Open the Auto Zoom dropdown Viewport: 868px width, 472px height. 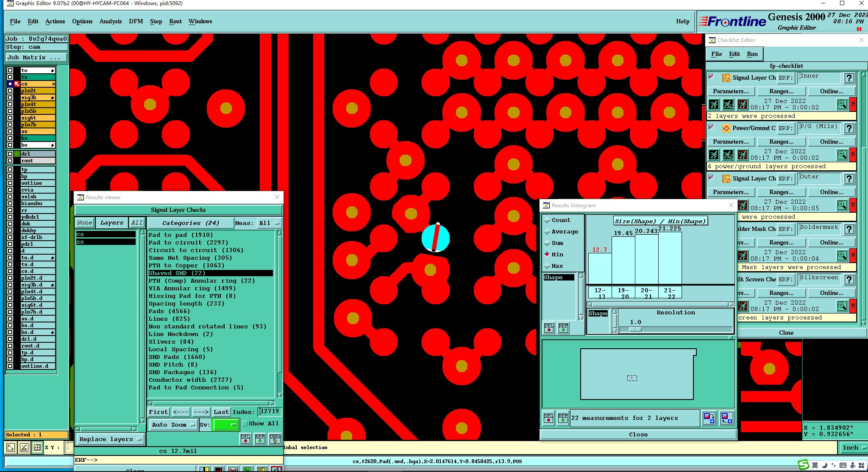(174, 425)
